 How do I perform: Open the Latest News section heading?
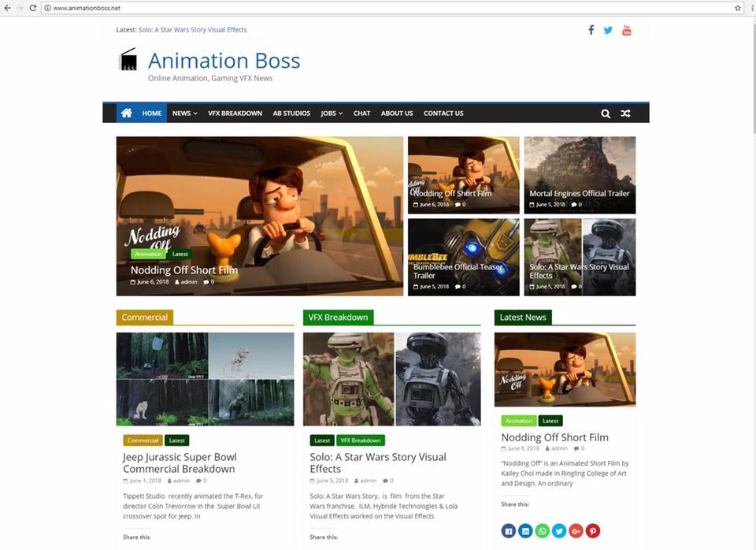point(523,318)
